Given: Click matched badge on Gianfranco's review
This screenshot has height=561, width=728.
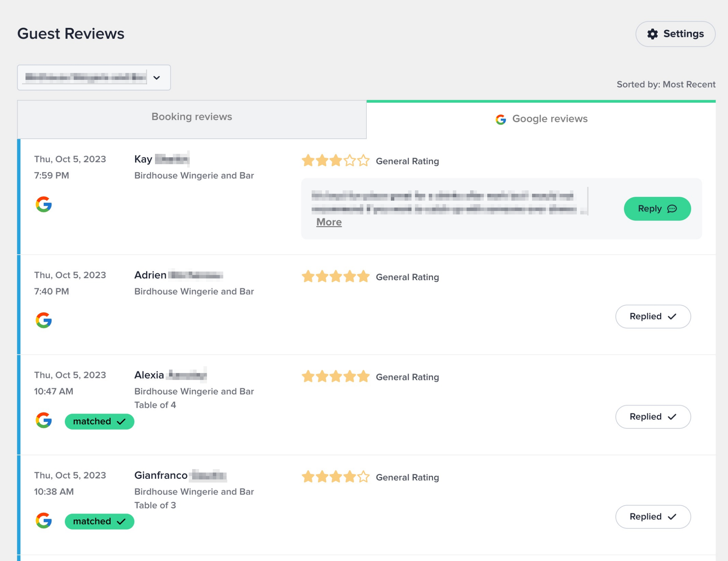Looking at the screenshot, I should point(99,521).
